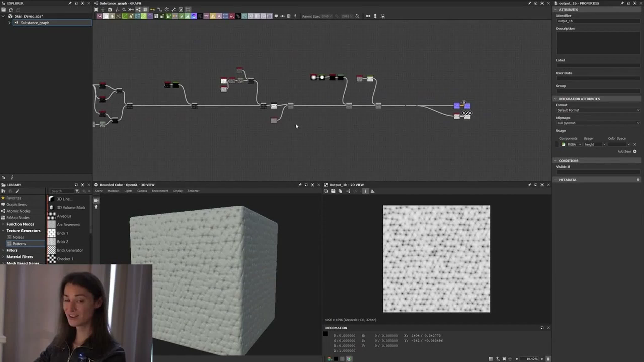
Task: Open the Environment menu in 3D view
Action: [160, 191]
